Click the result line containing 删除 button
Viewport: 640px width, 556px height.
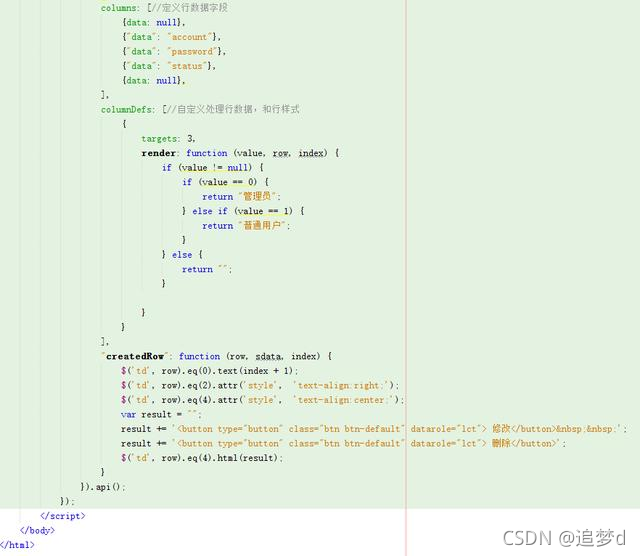[x=343, y=444]
